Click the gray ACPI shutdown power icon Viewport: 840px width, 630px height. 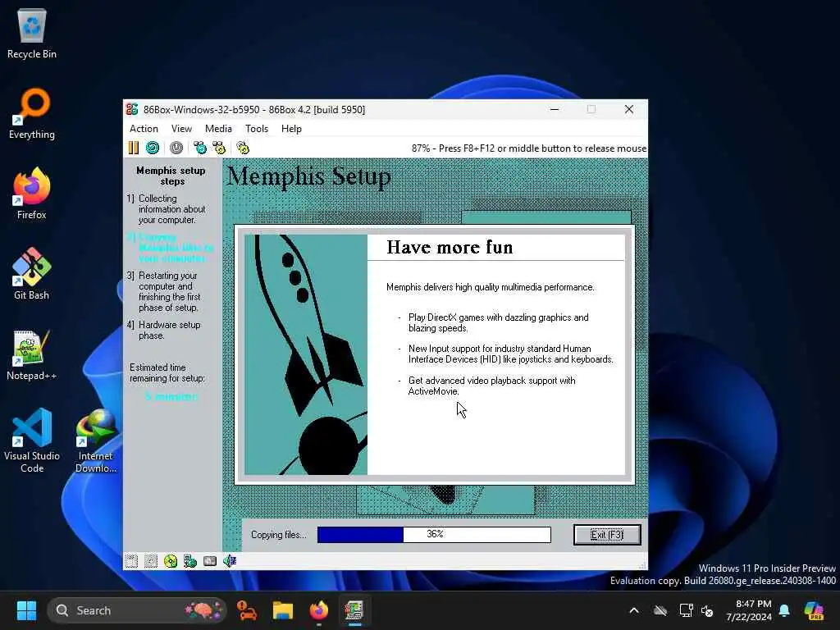pyautogui.click(x=176, y=148)
